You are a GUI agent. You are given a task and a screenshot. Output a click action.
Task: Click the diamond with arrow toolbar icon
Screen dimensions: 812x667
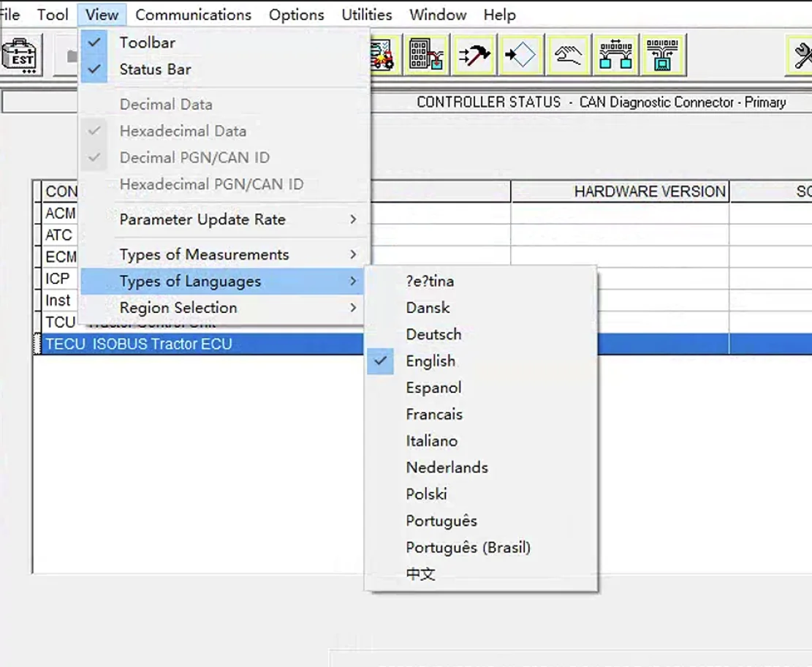point(520,55)
